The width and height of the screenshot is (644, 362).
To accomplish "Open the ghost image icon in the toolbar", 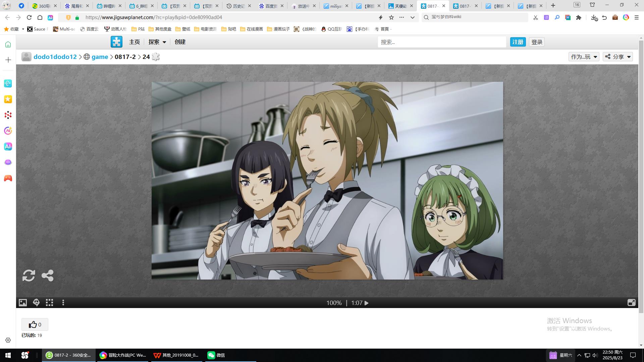I will pyautogui.click(x=36, y=303).
